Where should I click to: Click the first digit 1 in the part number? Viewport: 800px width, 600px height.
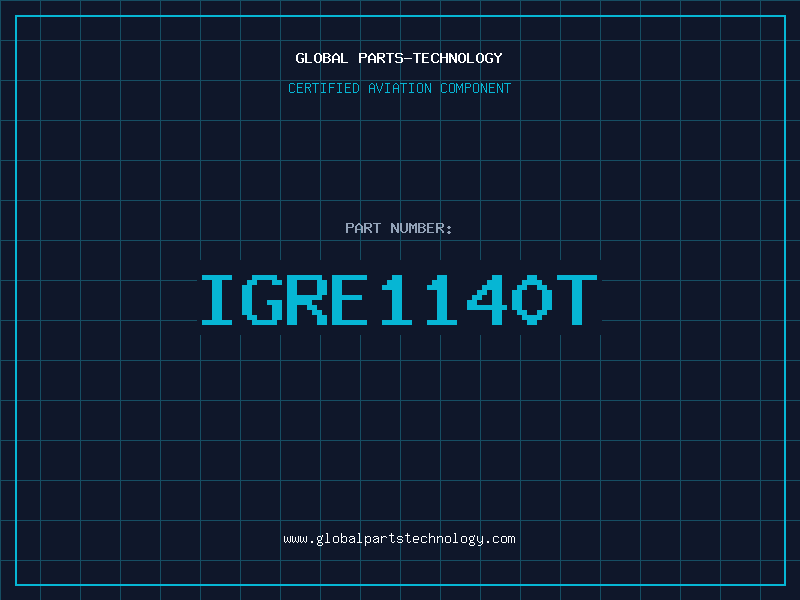pyautogui.click(x=398, y=299)
